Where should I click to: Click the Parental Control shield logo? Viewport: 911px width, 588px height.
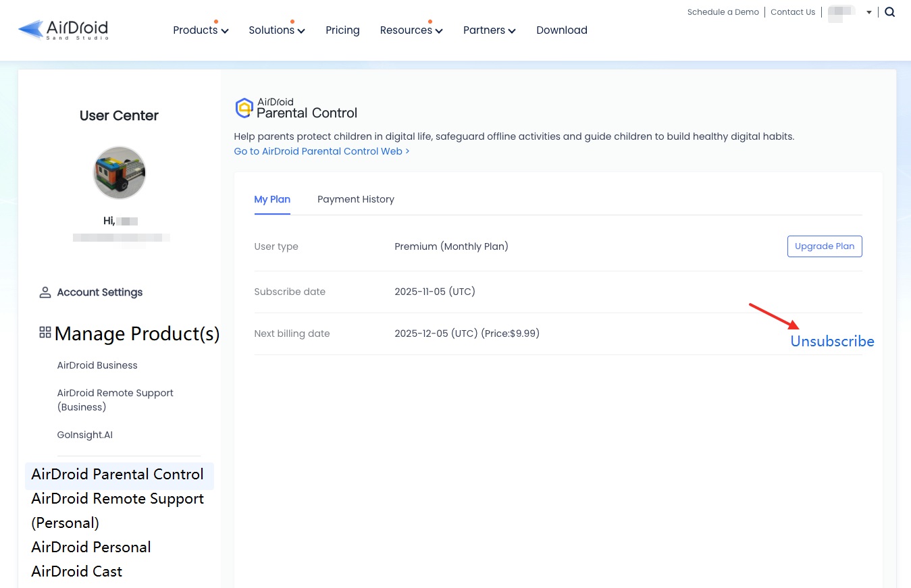[243, 107]
